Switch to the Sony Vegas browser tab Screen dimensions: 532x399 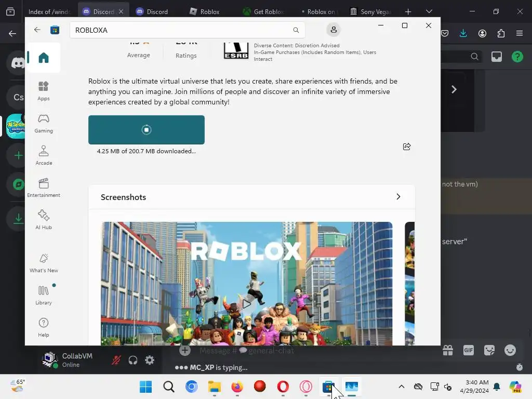tap(371, 11)
